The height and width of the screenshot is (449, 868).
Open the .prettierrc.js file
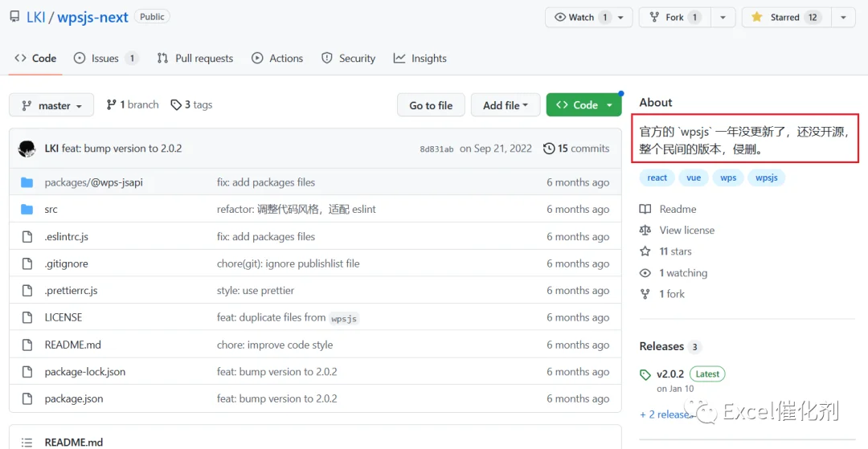pos(71,290)
